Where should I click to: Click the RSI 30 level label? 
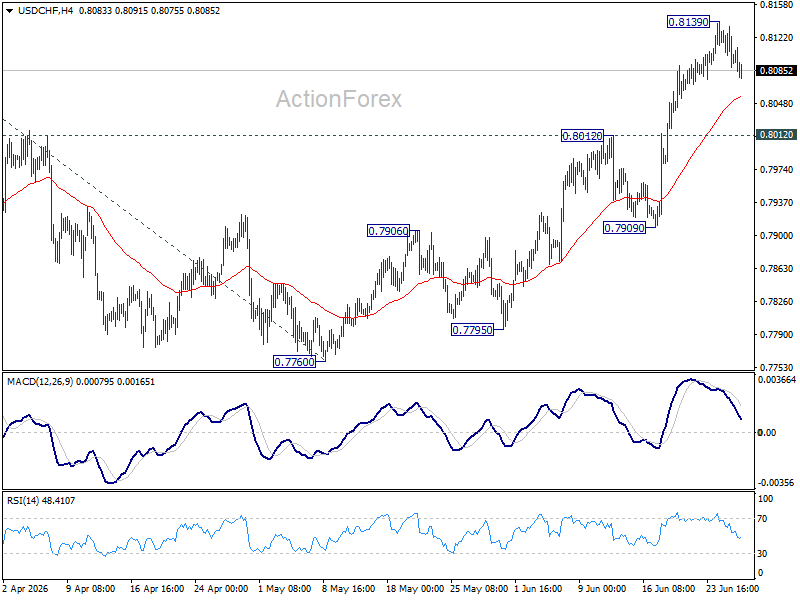[762, 554]
